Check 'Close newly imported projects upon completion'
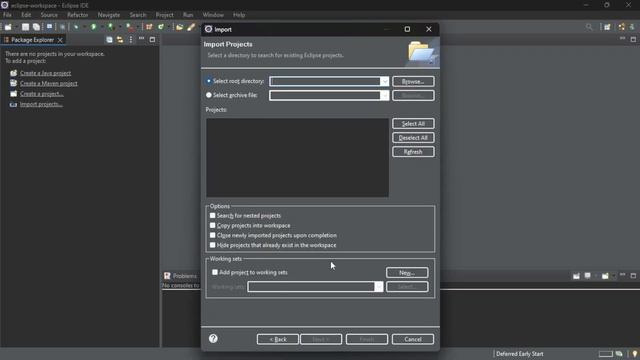 pyautogui.click(x=212, y=235)
